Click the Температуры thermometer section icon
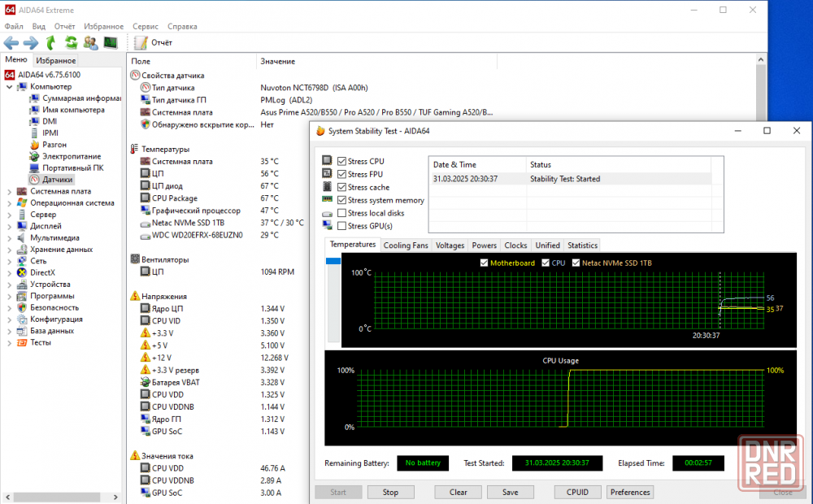The image size is (813, 504). (x=135, y=149)
